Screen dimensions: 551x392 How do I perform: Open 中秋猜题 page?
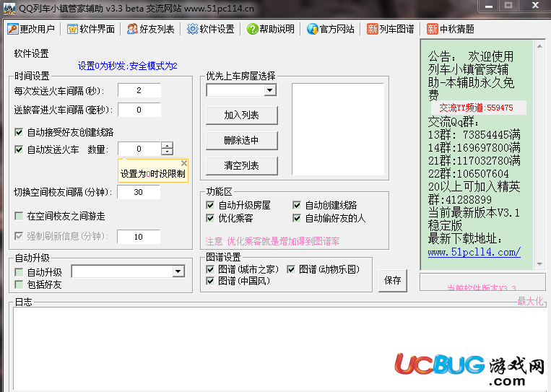(457, 29)
